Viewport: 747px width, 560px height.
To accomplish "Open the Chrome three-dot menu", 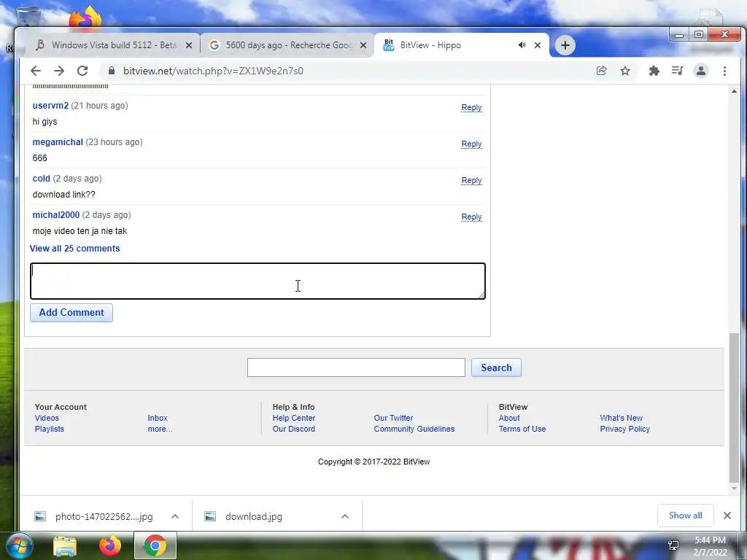I will click(724, 71).
